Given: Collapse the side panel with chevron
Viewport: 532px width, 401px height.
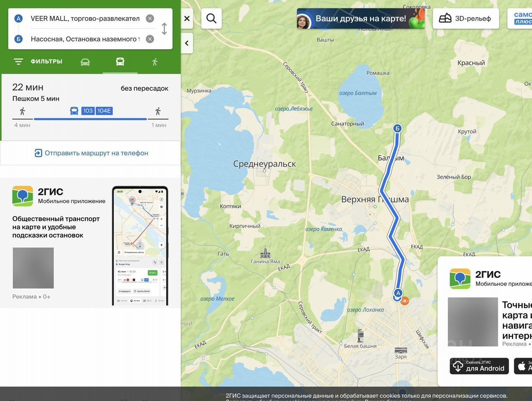Looking at the screenshot, I should [187, 43].
